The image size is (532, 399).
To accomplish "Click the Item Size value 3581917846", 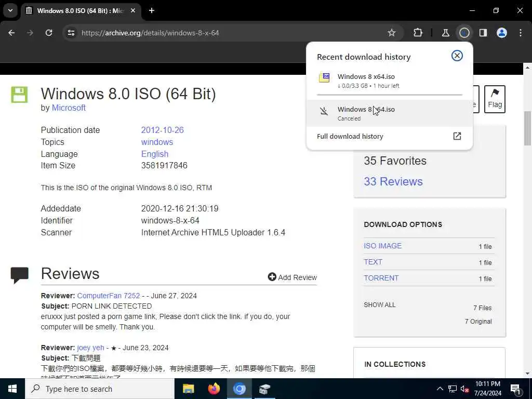I will pos(164,166).
